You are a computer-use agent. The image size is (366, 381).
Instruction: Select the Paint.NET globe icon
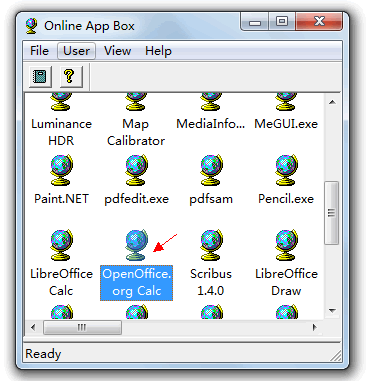tap(61, 170)
